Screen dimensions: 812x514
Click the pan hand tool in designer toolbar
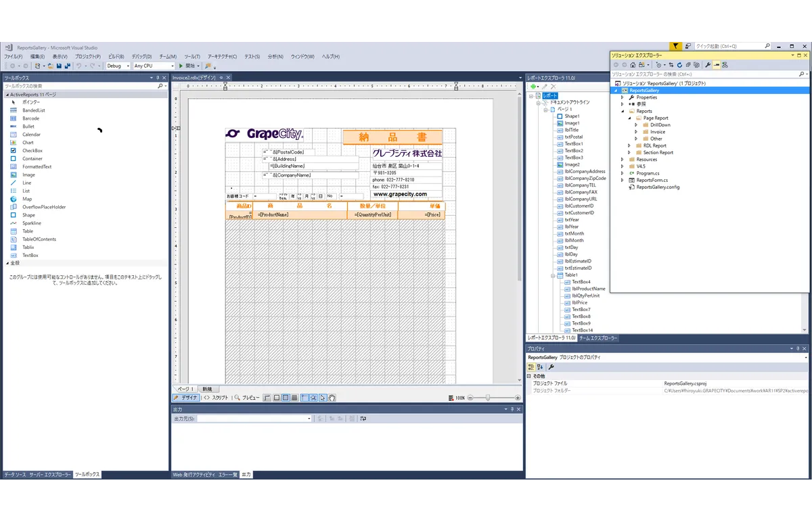pyautogui.click(x=332, y=398)
